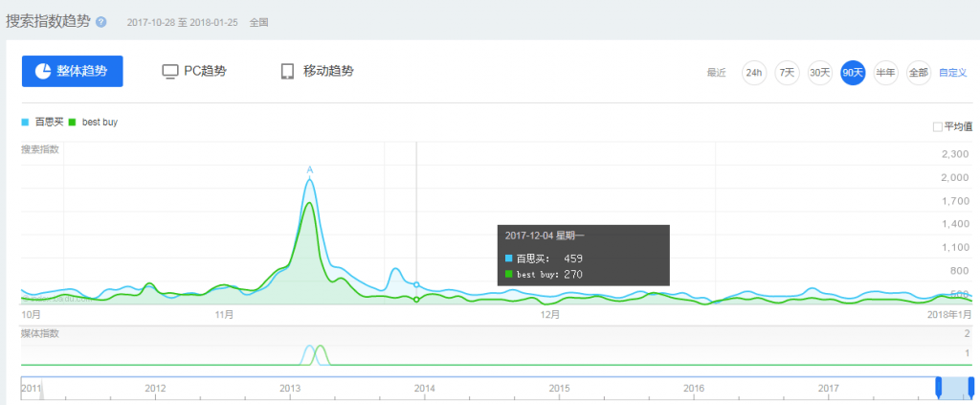This screenshot has width=980, height=405.
Task: Click the monitor icon beside PC趋势
Action: (x=170, y=72)
